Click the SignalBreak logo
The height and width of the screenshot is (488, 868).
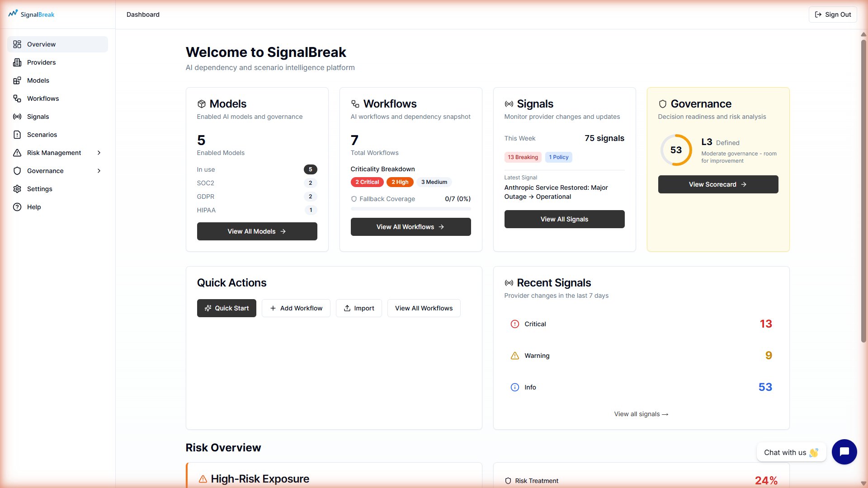point(32,14)
